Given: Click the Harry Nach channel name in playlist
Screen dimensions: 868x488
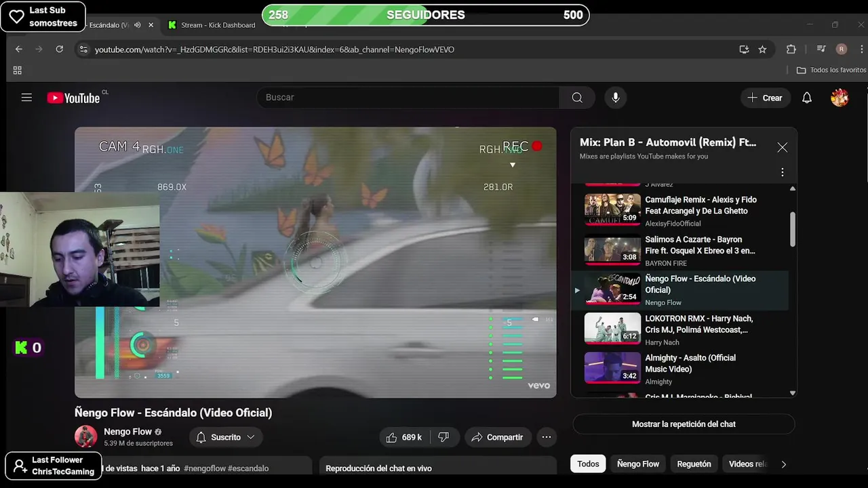Looking at the screenshot, I should click(662, 342).
